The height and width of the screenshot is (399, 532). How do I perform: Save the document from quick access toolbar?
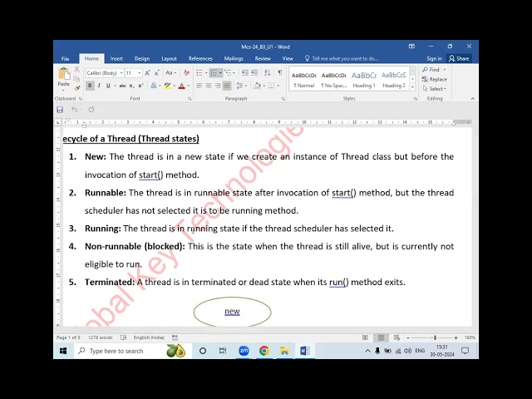click(60, 110)
